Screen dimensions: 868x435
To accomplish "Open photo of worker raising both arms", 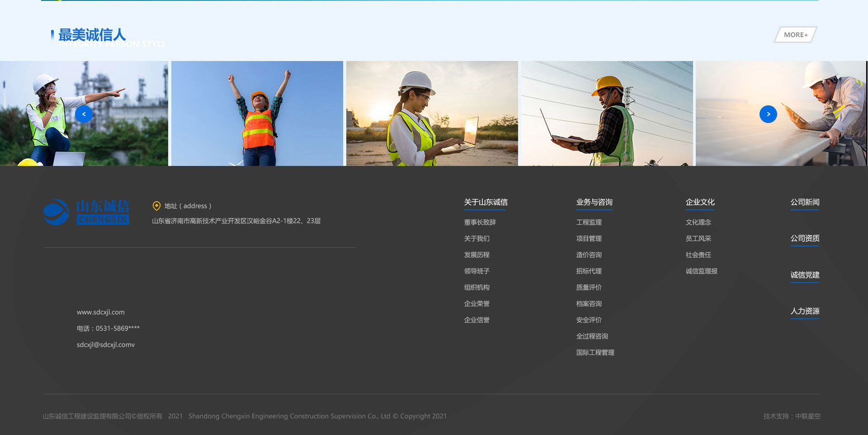I will [x=257, y=113].
